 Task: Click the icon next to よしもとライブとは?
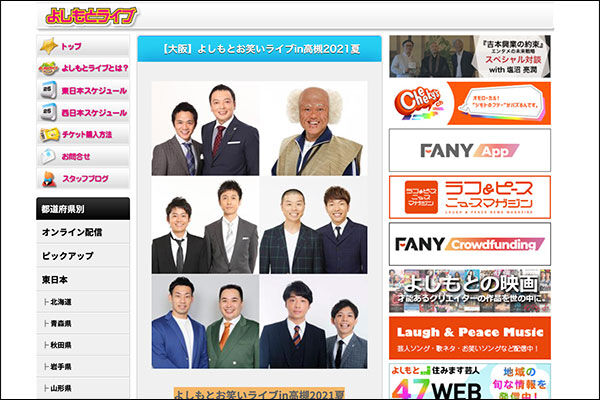(48, 69)
